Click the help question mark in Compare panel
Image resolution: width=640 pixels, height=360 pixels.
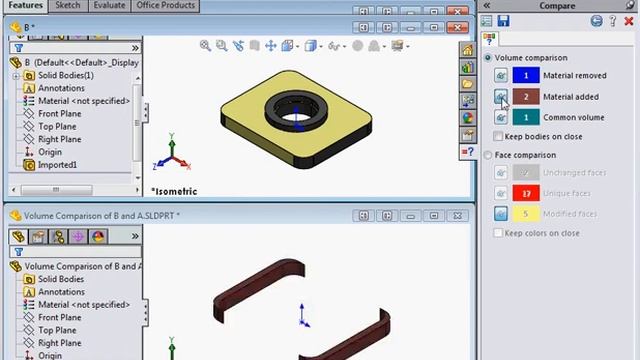point(612,21)
